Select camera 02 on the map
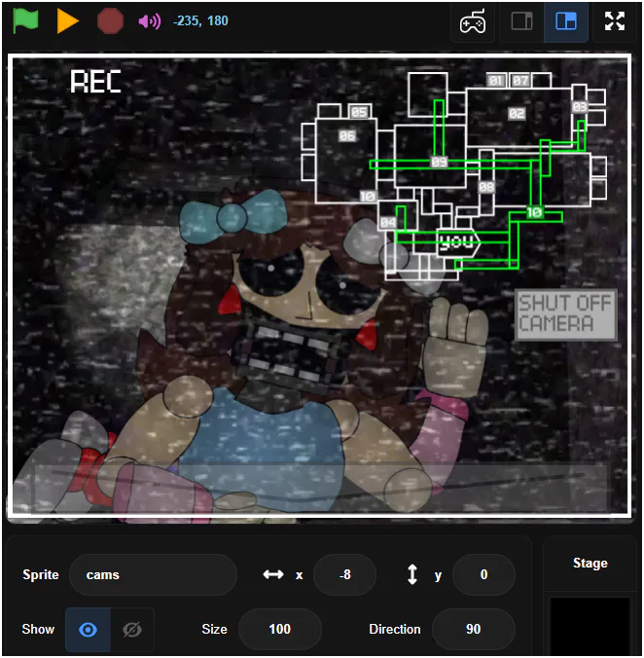The image size is (644, 658). click(x=517, y=113)
